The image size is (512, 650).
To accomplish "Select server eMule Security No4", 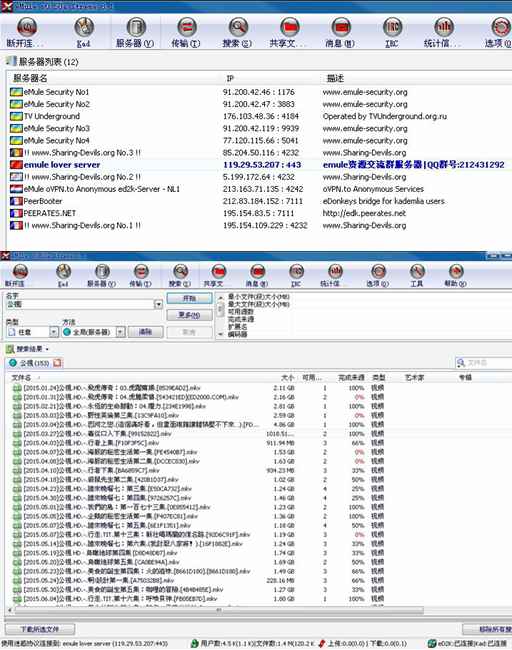I will [x=56, y=140].
